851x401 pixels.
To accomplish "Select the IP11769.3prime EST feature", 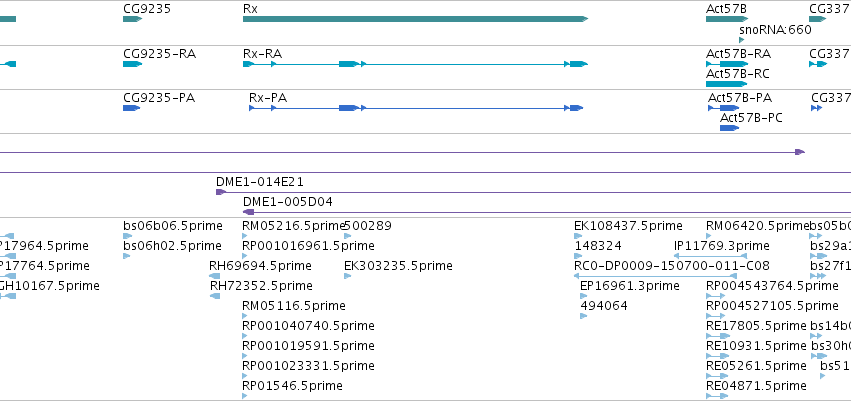I will pyautogui.click(x=710, y=256).
